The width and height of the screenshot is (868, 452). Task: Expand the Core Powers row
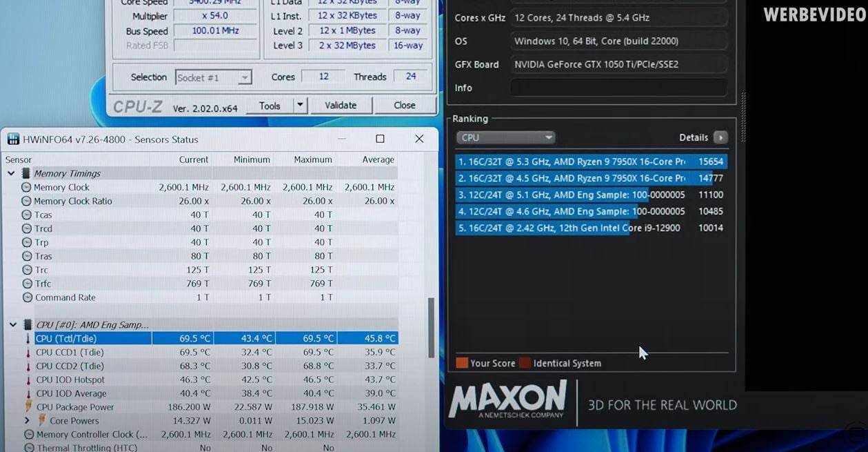(27, 420)
